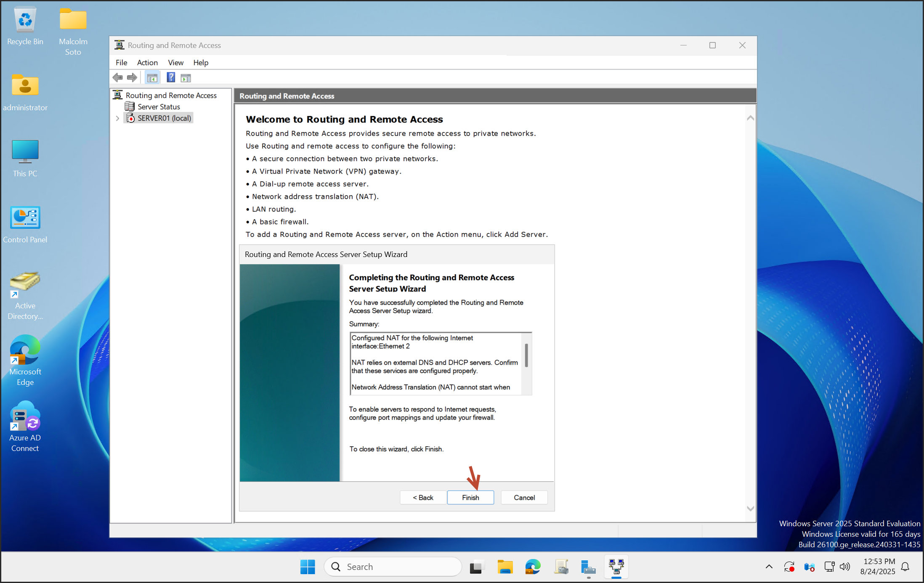Open File Explorer from the taskbar

(x=504, y=567)
